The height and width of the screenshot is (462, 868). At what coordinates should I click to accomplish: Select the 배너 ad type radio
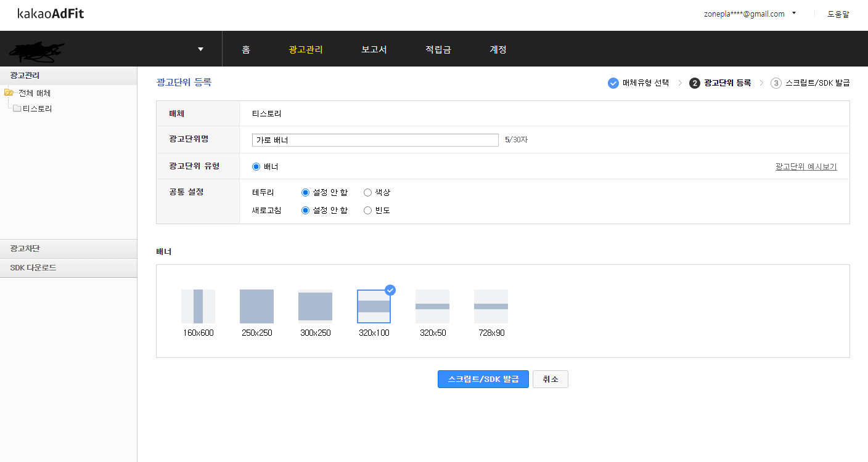tap(256, 166)
